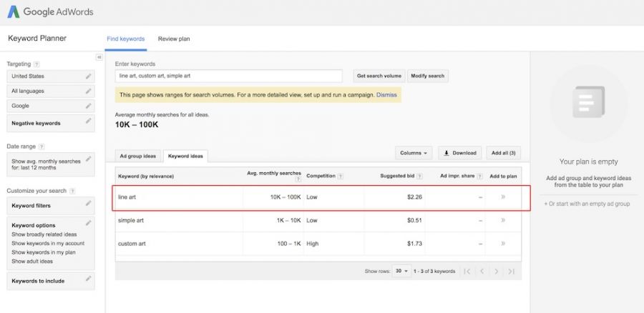Add custom art keyword to plan
The image size is (644, 313).
(x=503, y=244)
